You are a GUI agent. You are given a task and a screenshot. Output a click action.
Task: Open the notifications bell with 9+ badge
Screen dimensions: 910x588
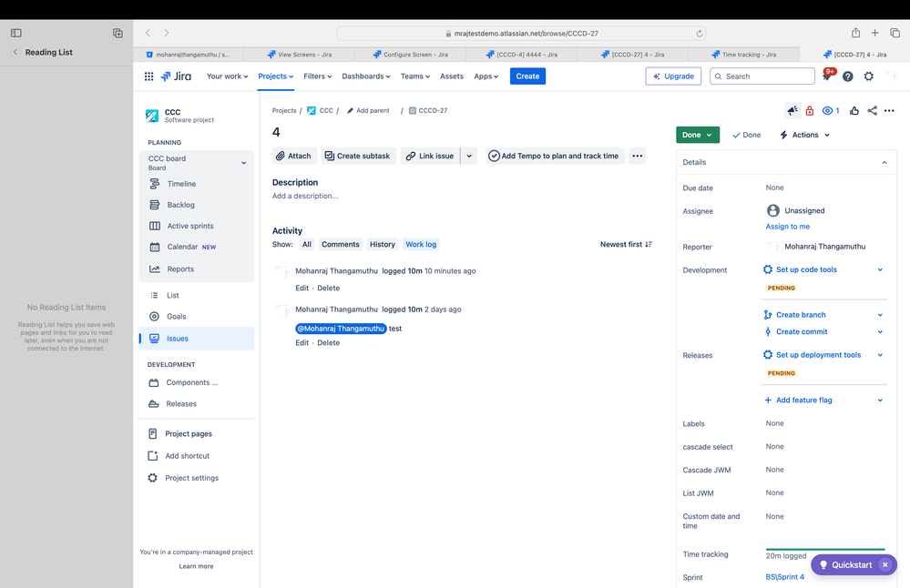pos(827,76)
